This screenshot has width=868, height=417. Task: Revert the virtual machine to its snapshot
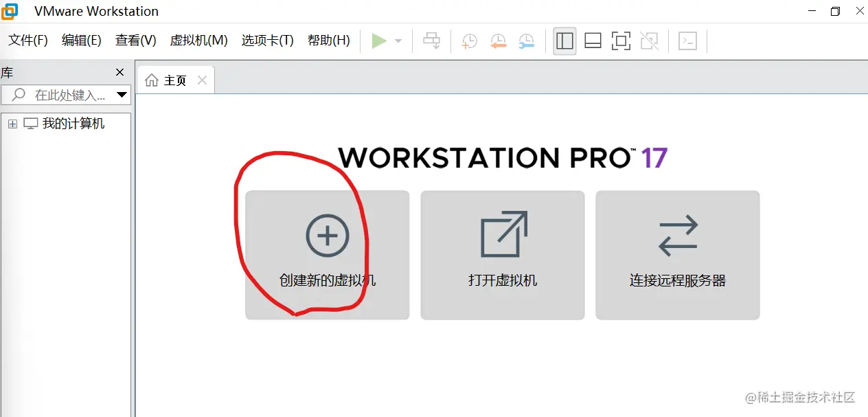pyautogui.click(x=498, y=41)
